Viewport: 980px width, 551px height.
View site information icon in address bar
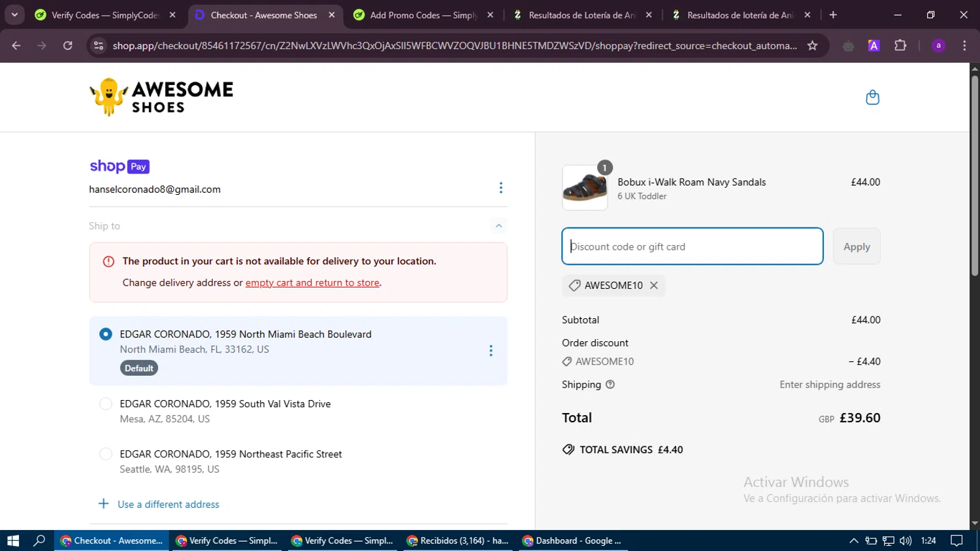tap(99, 46)
